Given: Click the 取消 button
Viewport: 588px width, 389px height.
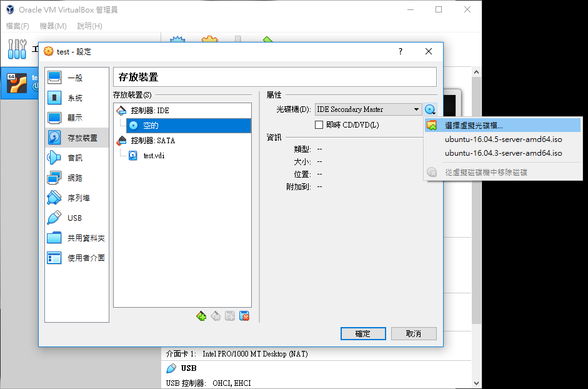Looking at the screenshot, I should (x=414, y=333).
